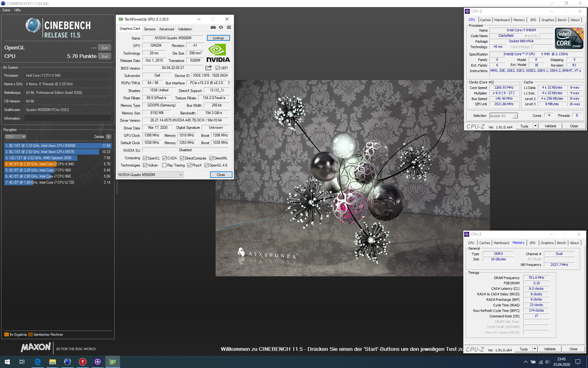Open File Explorer from taskbar
Image resolution: width=588 pixels, height=368 pixels.
tap(53, 362)
